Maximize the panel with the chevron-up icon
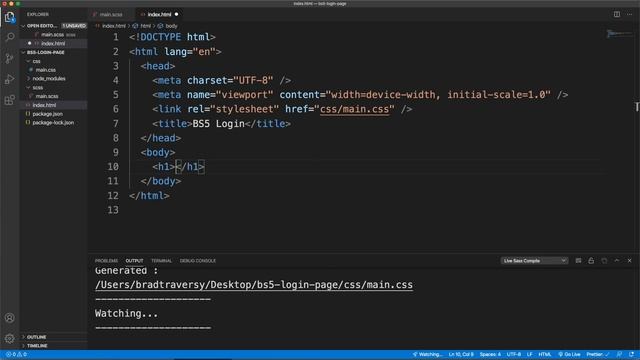The height and width of the screenshot is (360, 640). click(617, 260)
